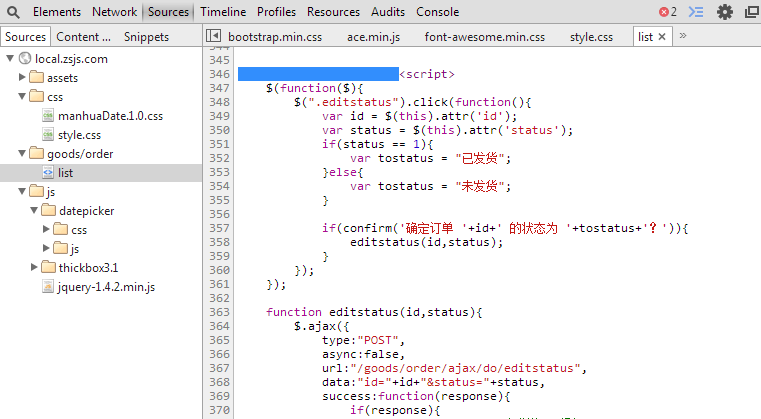Screen dimensions: 761x419
Task: Close the list file tab
Action: pyautogui.click(x=662, y=37)
